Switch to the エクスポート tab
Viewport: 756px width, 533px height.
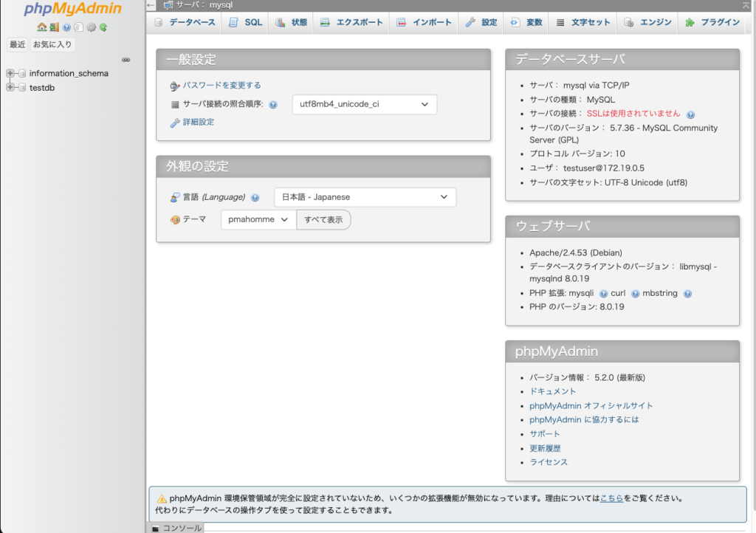click(351, 22)
